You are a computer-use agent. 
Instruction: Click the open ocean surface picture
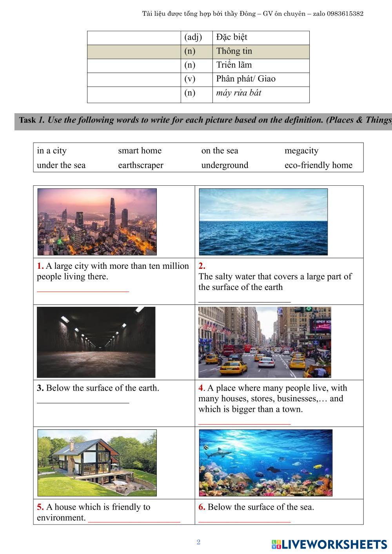coord(263,222)
